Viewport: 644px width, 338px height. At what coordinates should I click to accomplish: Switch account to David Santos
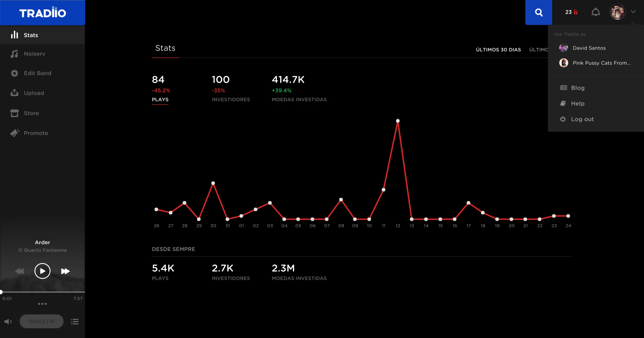click(x=589, y=48)
